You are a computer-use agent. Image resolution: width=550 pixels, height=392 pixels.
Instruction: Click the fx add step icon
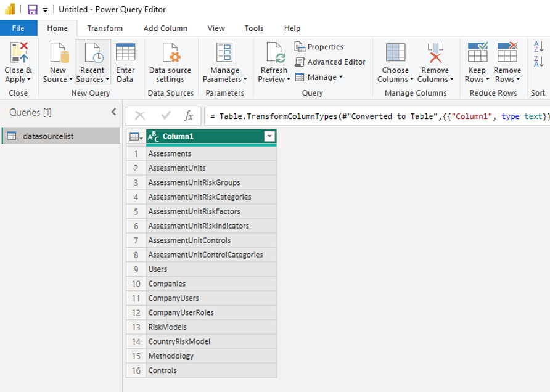(x=189, y=116)
